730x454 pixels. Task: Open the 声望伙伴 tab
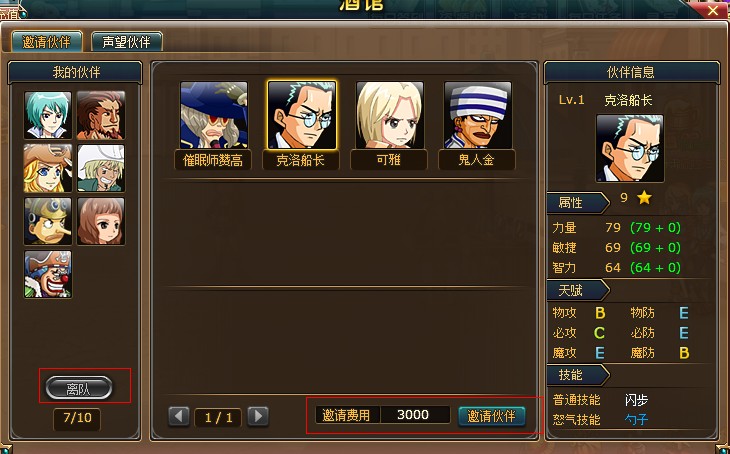coord(127,42)
